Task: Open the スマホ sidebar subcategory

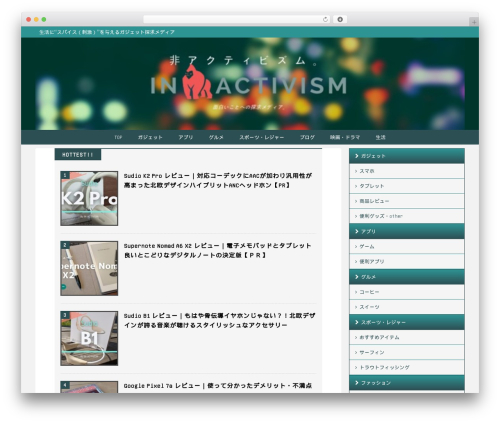Action: tap(407, 171)
